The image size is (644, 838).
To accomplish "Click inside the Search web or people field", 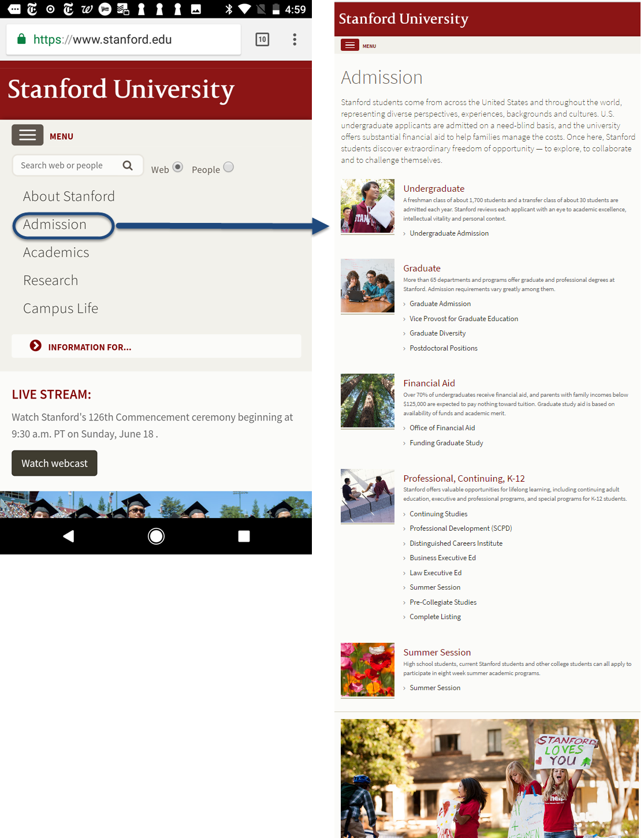I will (x=69, y=165).
